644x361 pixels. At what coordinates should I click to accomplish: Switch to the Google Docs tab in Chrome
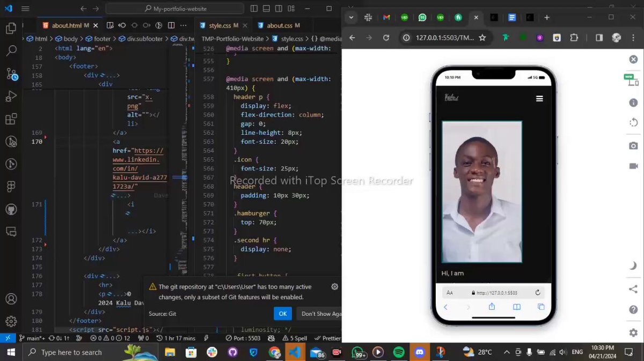point(512,17)
